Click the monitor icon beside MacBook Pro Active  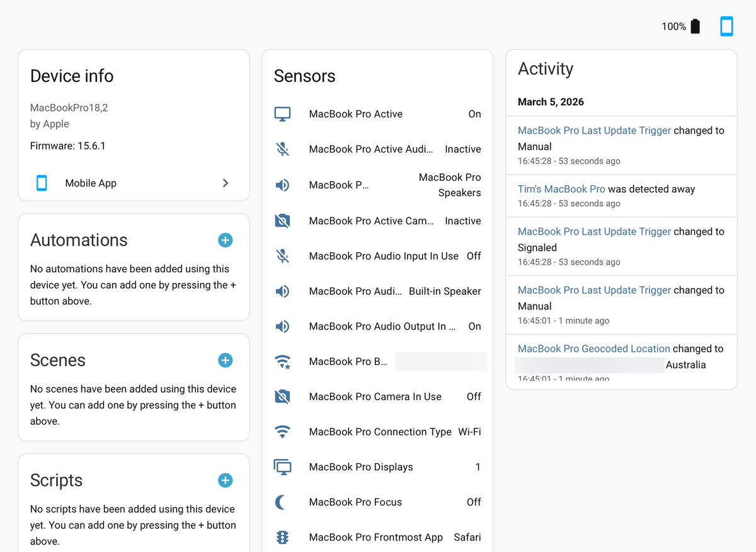tap(282, 114)
